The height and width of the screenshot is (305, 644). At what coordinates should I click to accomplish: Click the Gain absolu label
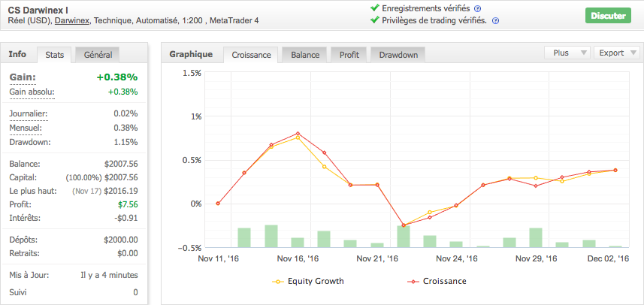(32, 92)
